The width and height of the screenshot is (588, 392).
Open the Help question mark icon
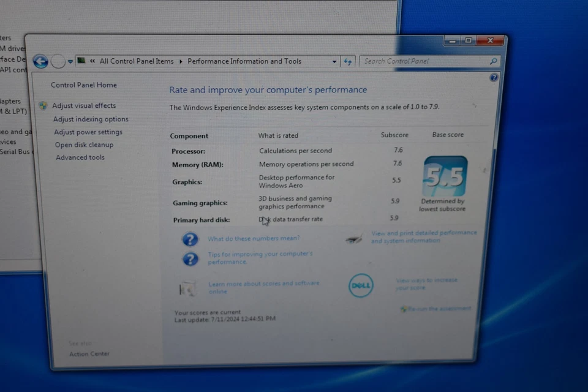(494, 77)
